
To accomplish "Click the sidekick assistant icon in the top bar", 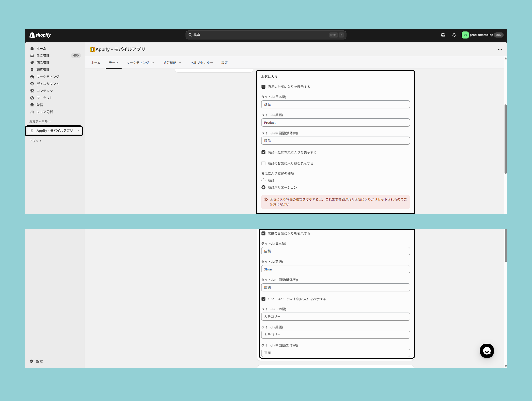I will click(443, 35).
